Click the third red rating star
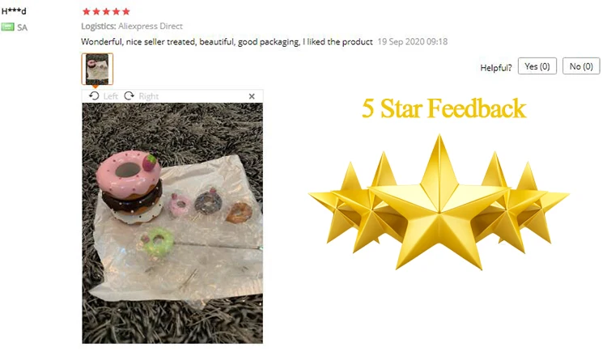This screenshot has height=364, width=607. [x=106, y=11]
